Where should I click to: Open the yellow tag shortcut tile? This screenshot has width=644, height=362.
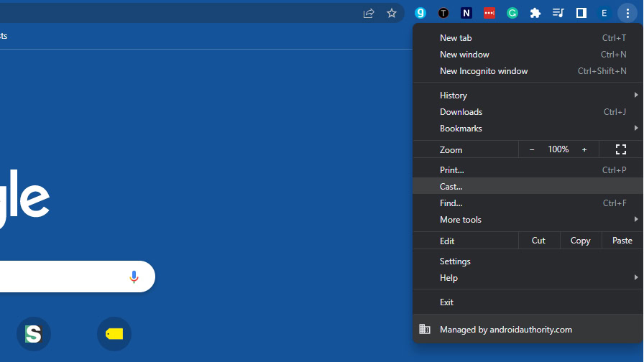point(114,334)
